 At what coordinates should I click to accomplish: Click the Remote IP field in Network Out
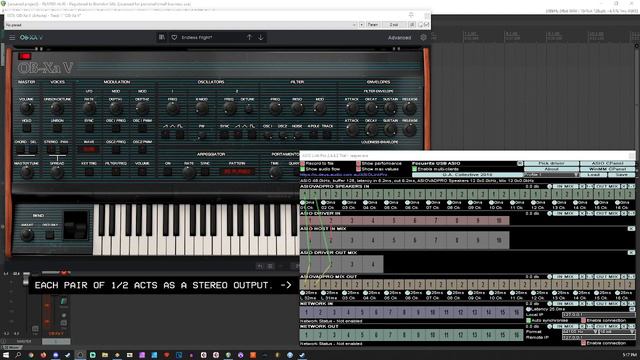click(598, 338)
